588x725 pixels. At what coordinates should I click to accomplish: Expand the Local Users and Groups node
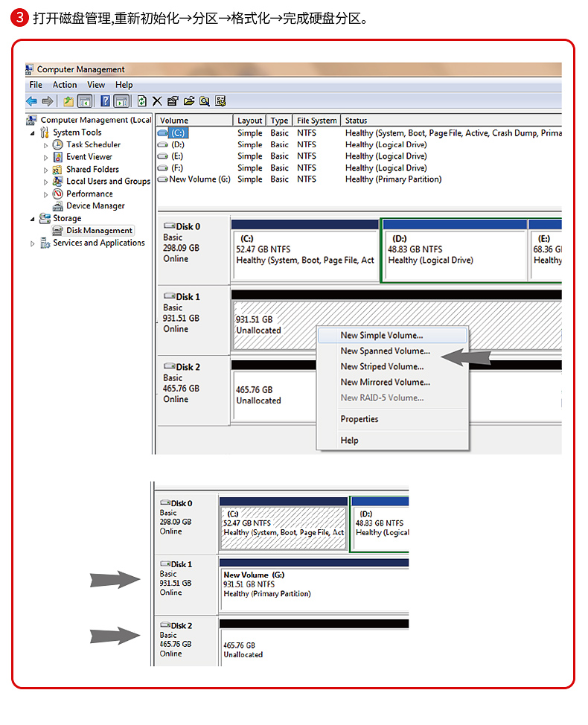45,182
